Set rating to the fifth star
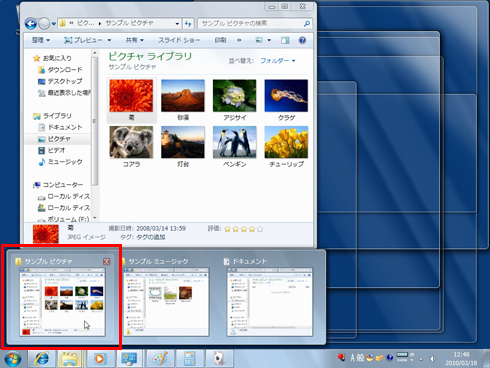This screenshot has height=368, width=490. tap(260, 229)
